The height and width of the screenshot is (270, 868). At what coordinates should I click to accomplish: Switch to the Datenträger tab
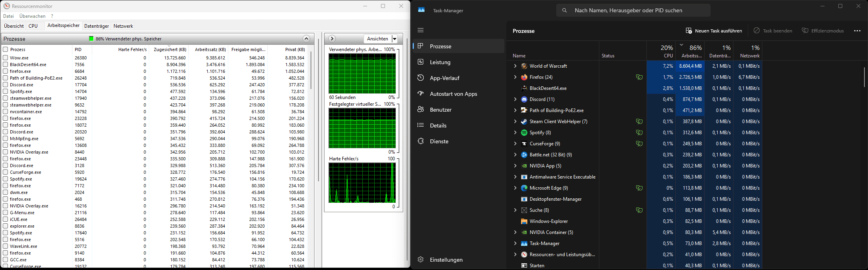click(x=97, y=26)
